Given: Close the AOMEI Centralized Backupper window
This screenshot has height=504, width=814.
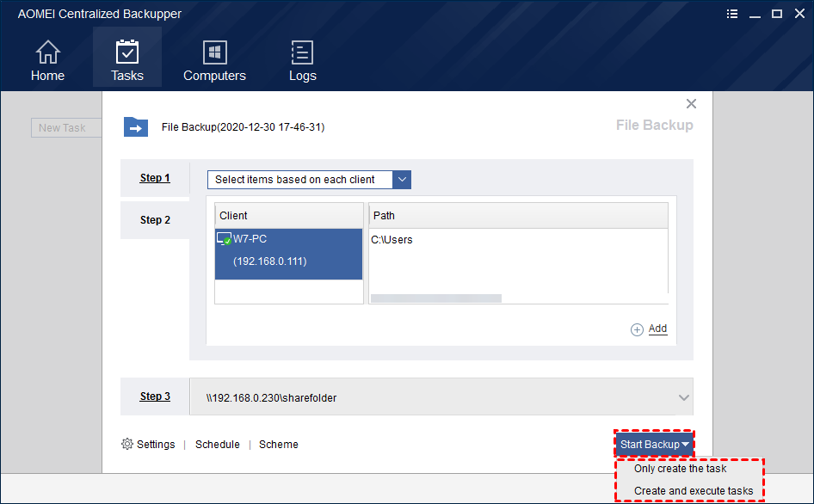Looking at the screenshot, I should click(799, 14).
